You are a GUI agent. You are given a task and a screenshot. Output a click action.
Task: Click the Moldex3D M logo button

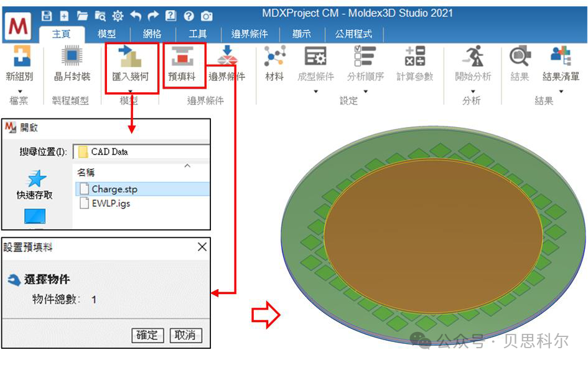(x=19, y=26)
